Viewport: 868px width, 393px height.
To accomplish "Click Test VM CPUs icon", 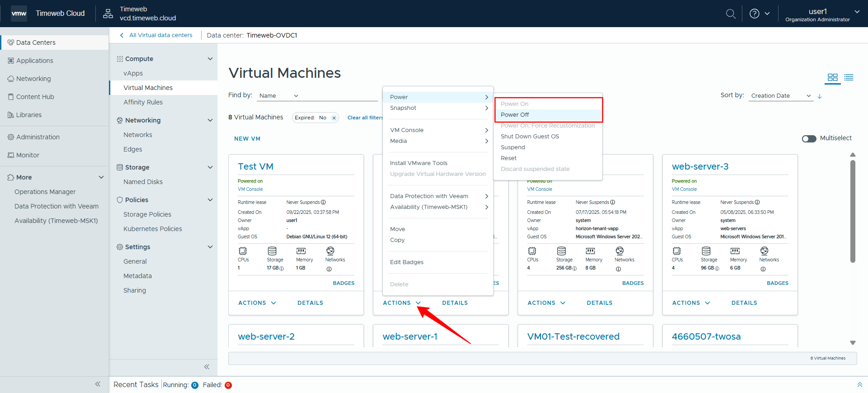I will pyautogui.click(x=243, y=251).
